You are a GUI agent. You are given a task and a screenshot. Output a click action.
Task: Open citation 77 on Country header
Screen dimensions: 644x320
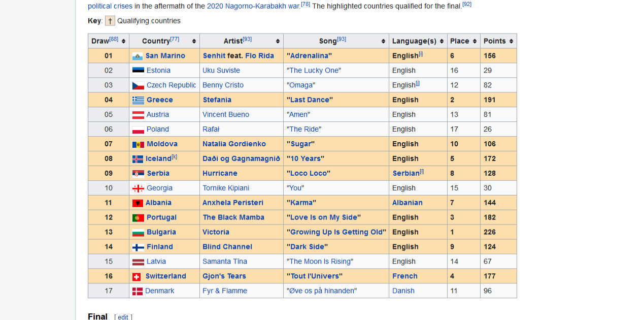point(175,39)
